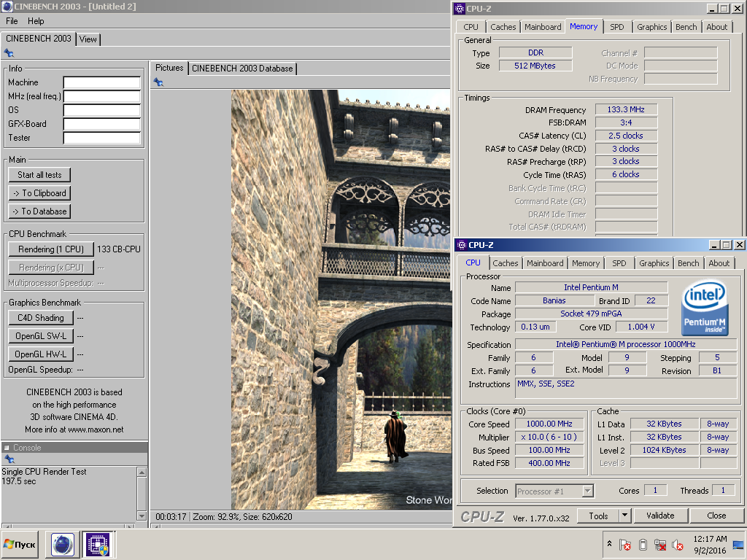Viewport: 747px width, 560px height.
Task: Click the muted volume tray icon
Action: [678, 545]
